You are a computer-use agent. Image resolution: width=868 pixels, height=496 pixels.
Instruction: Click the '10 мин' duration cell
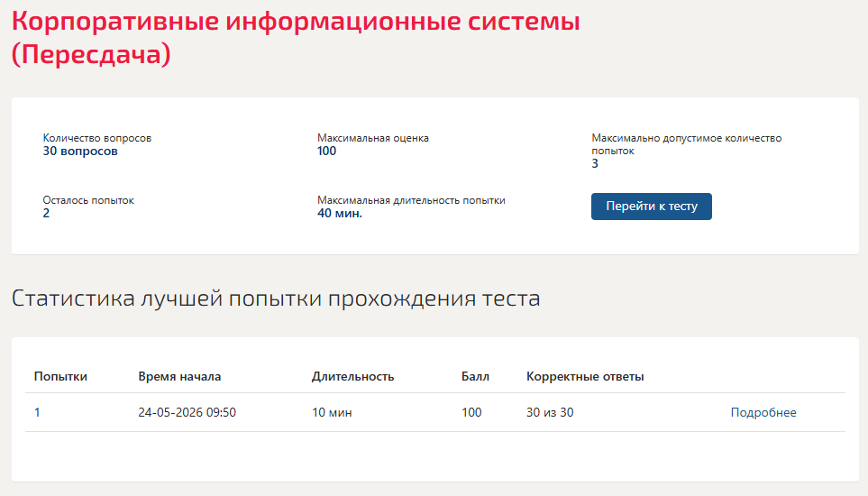[332, 412]
